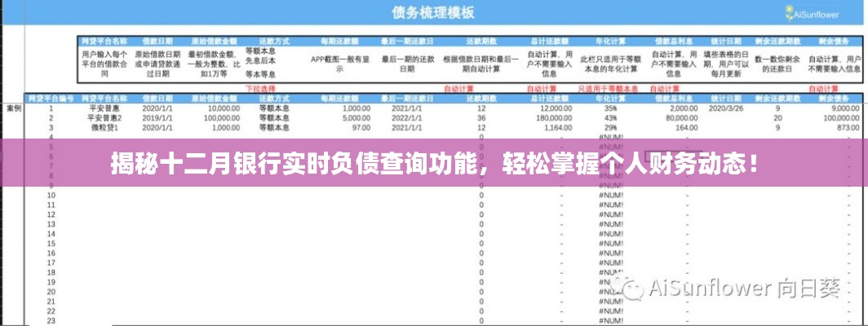Screen dimensions: 868x326
Task: Click the red hint 下拉选择
Action: point(261,88)
